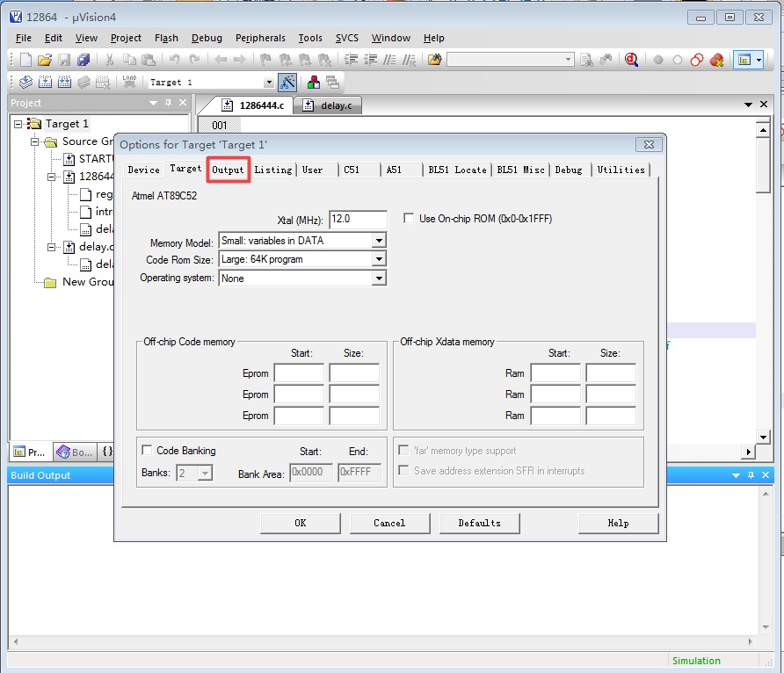Click the Cut scissors icon
The image size is (784, 673).
(110, 60)
